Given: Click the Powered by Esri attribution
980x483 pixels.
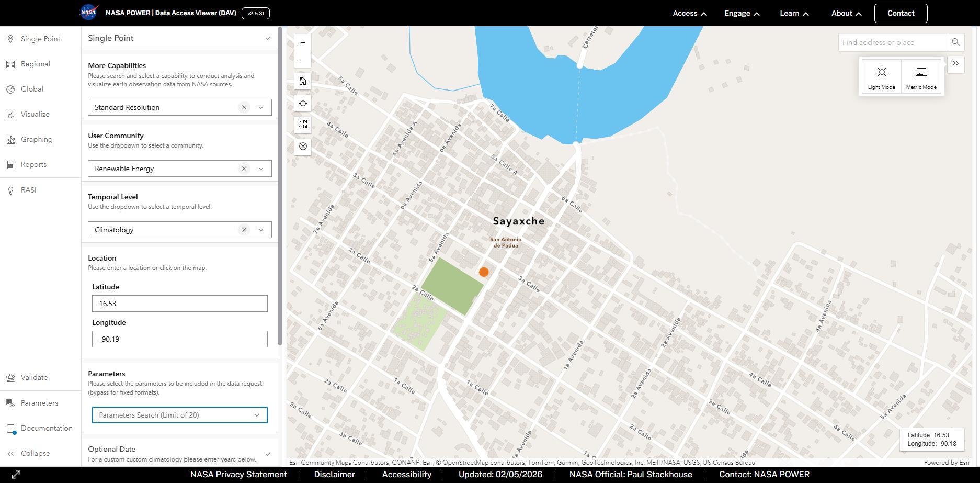Looking at the screenshot, I should pyautogui.click(x=947, y=463).
